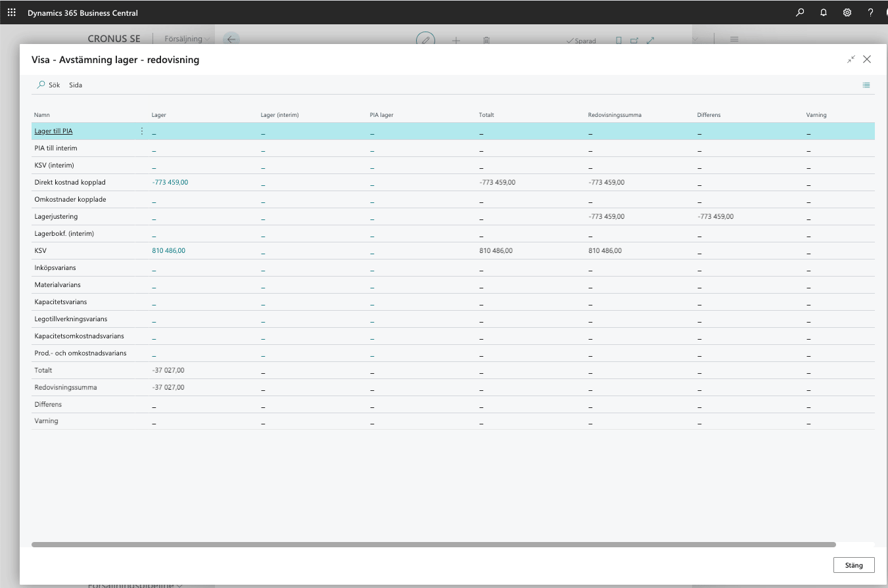Open the Sida menu
Image resolution: width=888 pixels, height=588 pixels.
76,85
